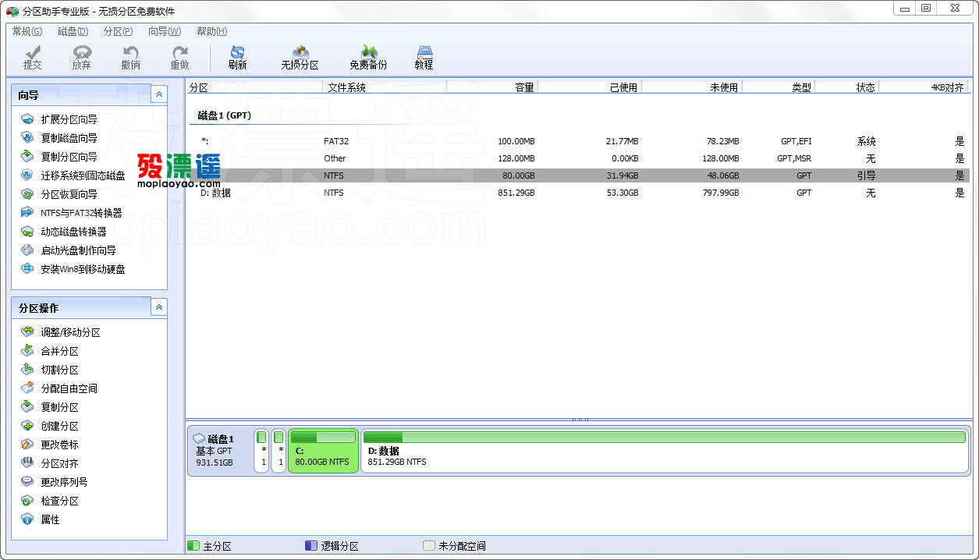
Task: Select the D: 数据 block in disk map
Action: point(665,451)
